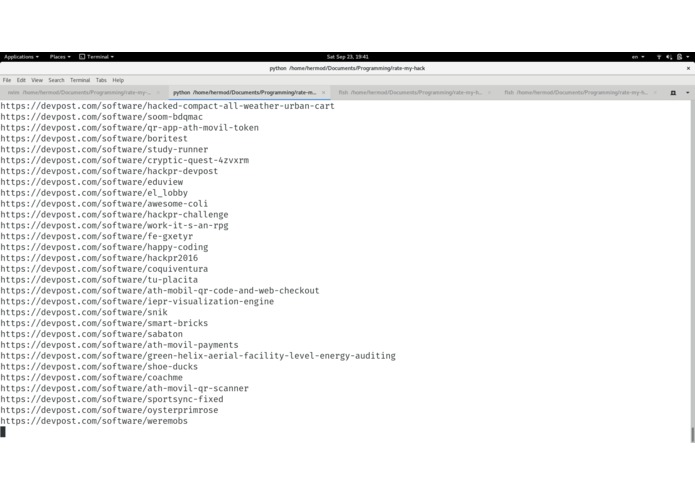Screen dimensions: 695x494
Task: Click the Wi-Fi network status icon
Action: [659, 57]
